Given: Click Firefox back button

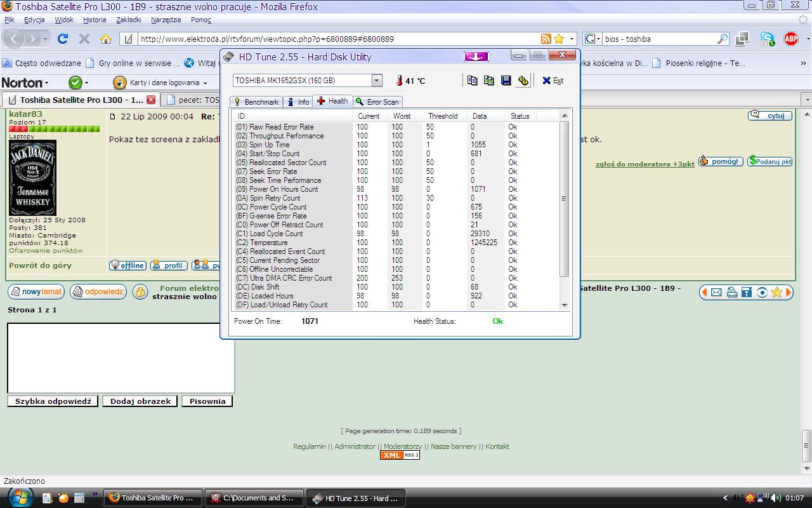Looking at the screenshot, I should click(x=14, y=39).
